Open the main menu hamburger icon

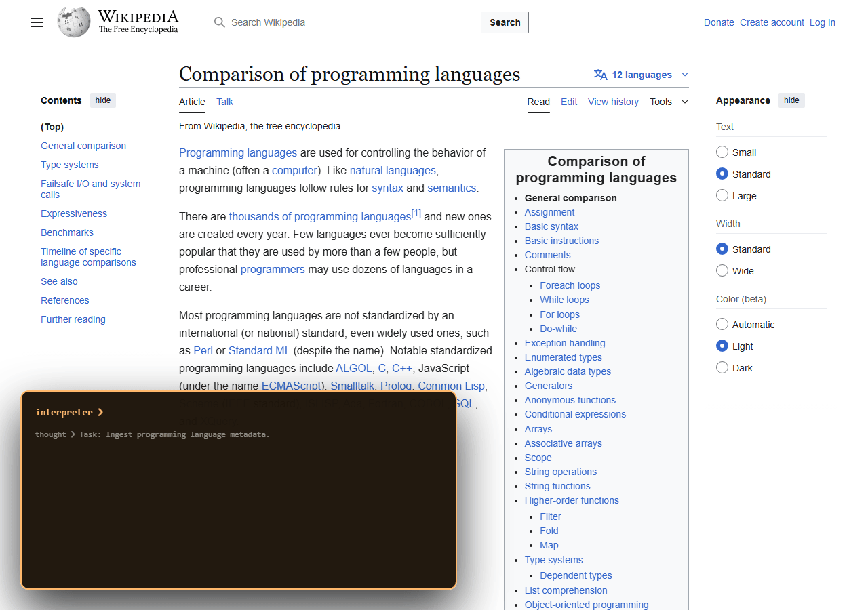coord(37,22)
